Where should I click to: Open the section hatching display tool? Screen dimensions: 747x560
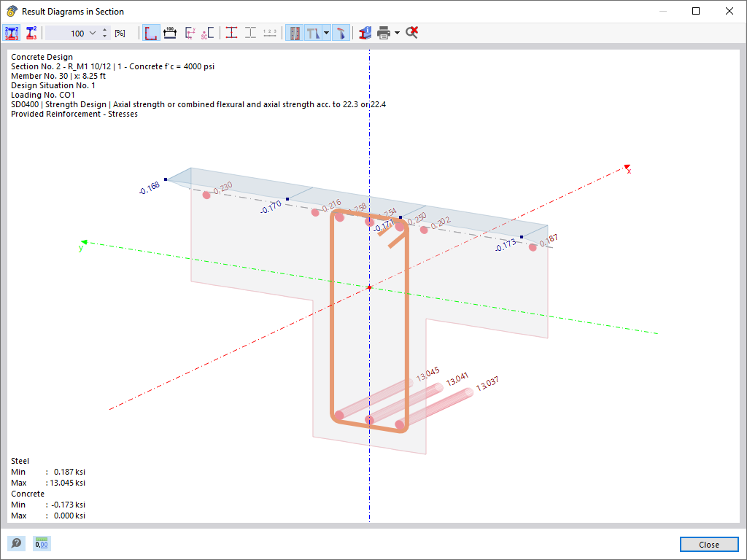(169, 33)
